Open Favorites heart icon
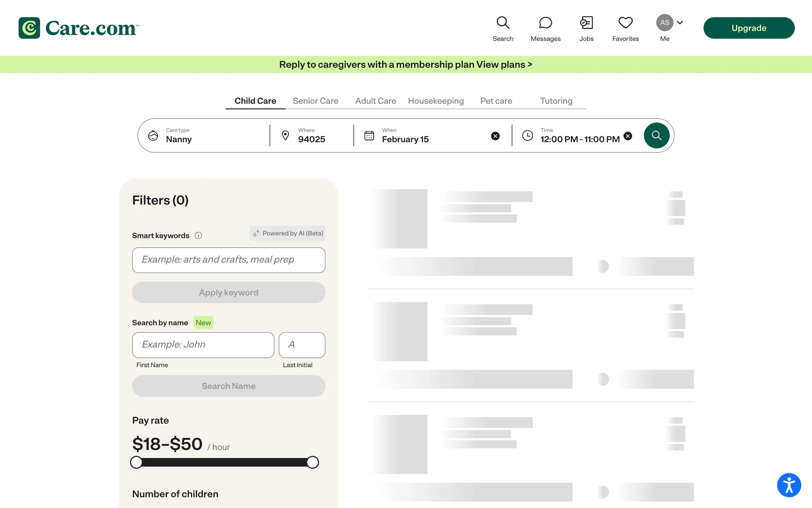This screenshot has width=812, height=508. 625,23
